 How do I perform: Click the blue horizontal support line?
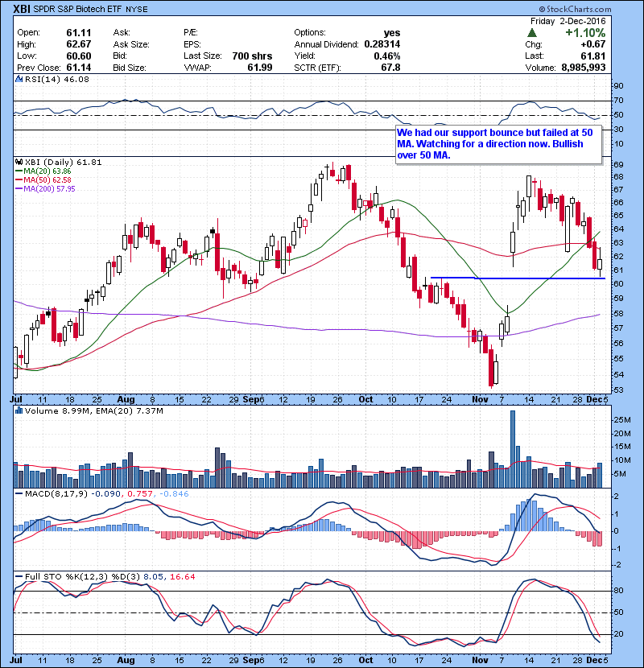point(518,278)
